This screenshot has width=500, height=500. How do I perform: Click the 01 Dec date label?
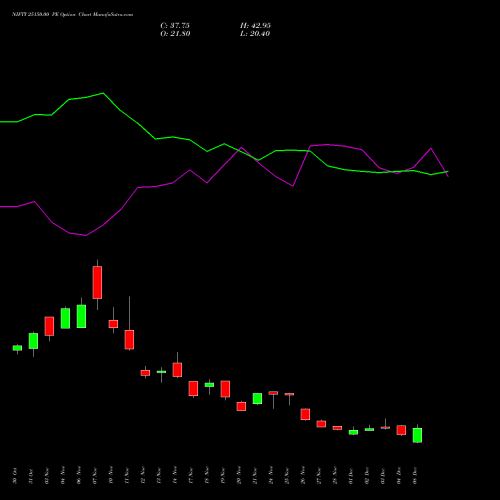(351, 476)
